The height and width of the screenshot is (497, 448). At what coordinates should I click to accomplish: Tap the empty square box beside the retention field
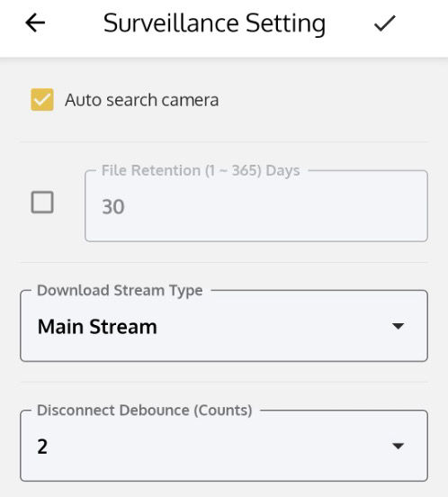click(42, 202)
